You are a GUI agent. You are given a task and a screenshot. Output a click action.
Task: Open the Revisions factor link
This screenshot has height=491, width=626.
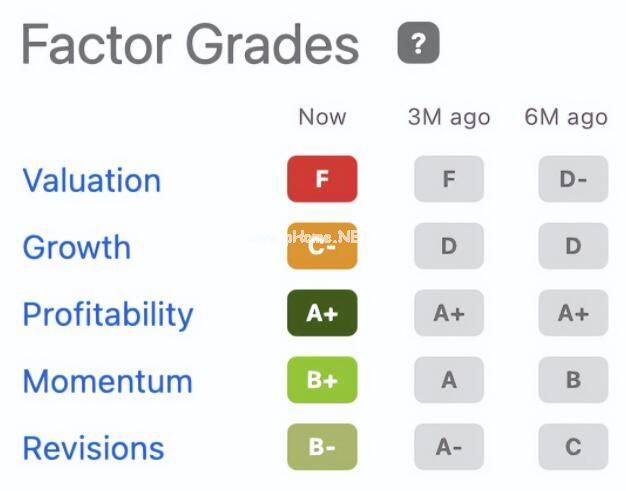click(93, 448)
